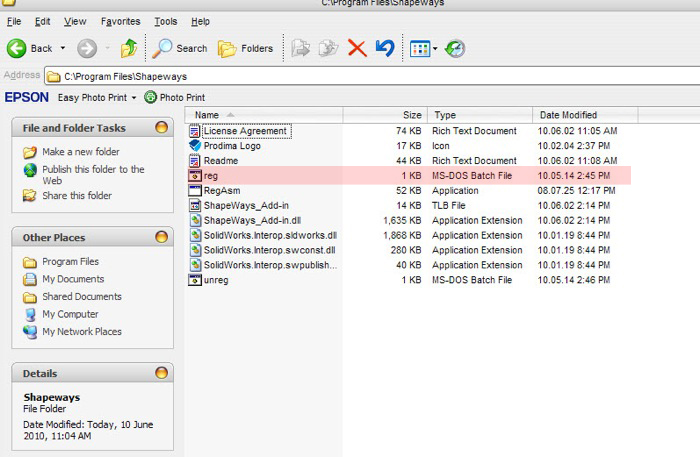Image resolution: width=700 pixels, height=457 pixels.
Task: Select the RegAsm application file
Action: coord(220,190)
